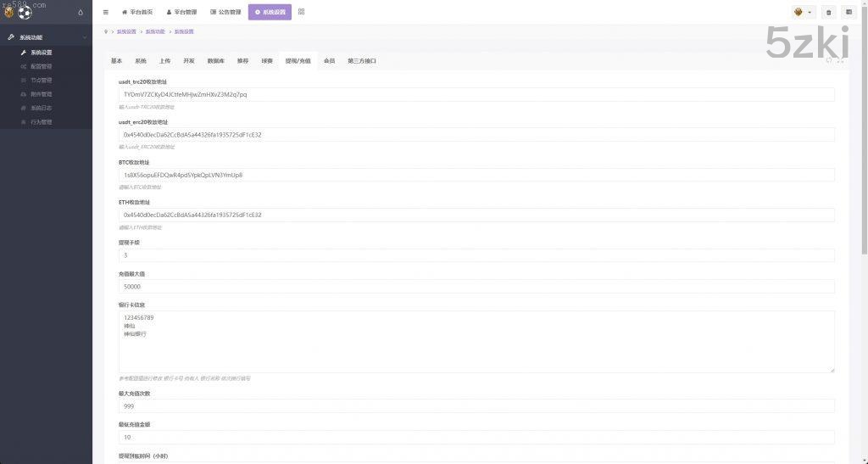Click the grid apps icon in top navigation
The width and height of the screenshot is (868, 464).
tap(302, 12)
